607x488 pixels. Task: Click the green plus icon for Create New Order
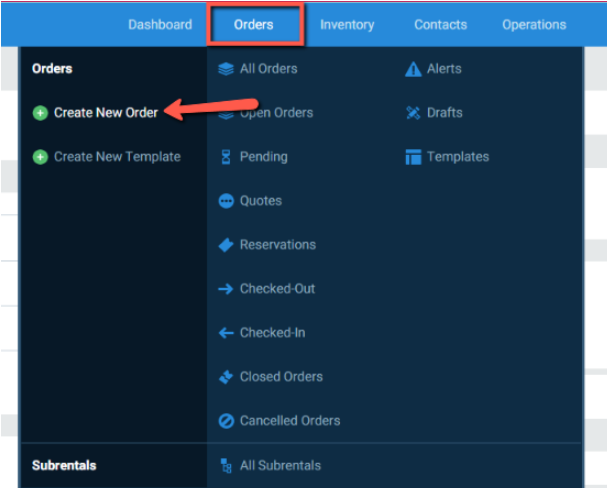[40, 113]
